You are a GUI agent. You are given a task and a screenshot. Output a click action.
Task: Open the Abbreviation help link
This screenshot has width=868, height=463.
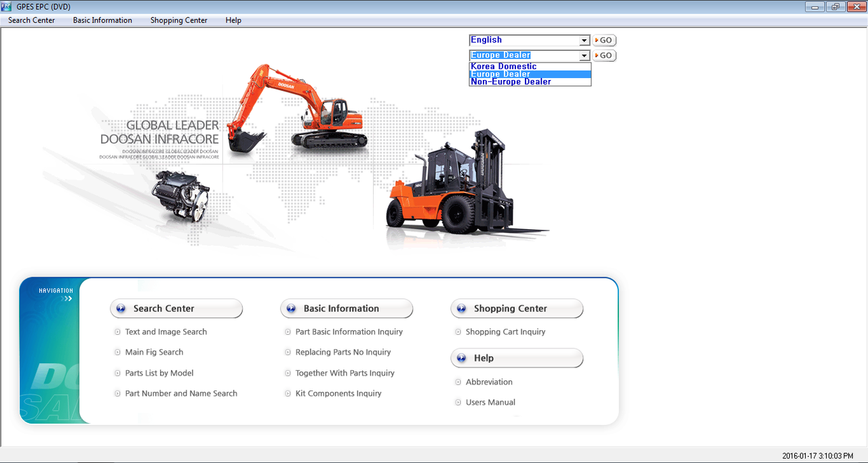tap(489, 382)
